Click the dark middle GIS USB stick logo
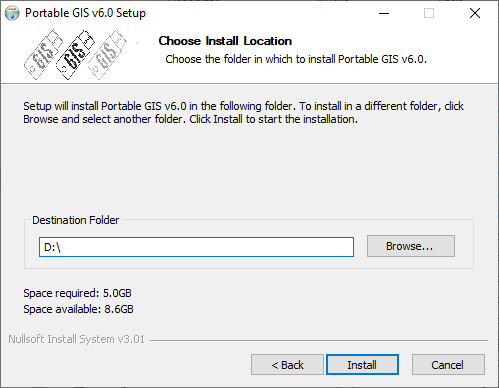 (x=75, y=55)
